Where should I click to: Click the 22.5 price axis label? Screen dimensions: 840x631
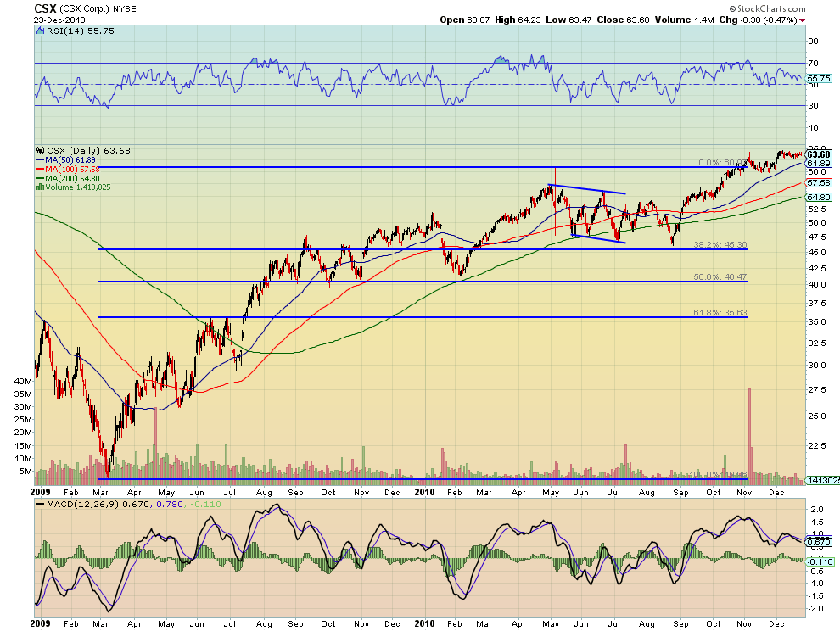coord(815,445)
